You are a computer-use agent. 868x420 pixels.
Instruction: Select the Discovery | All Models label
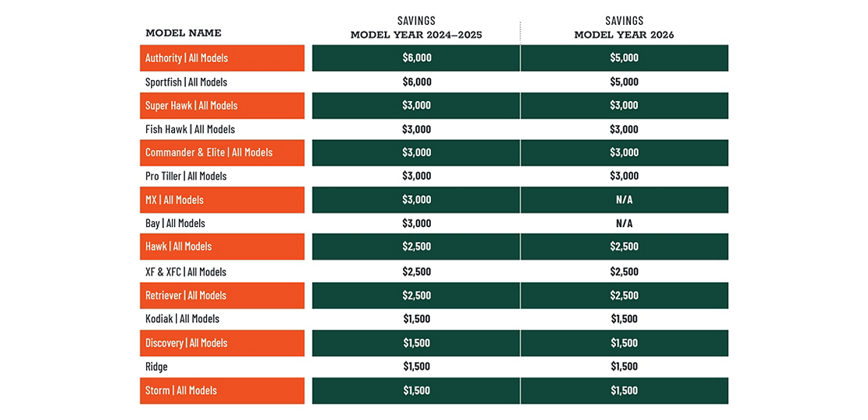point(186,343)
